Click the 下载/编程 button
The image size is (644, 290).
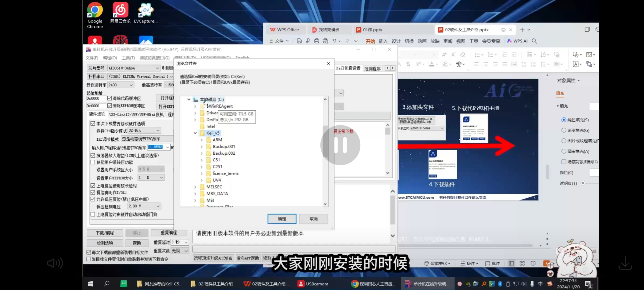point(105,233)
